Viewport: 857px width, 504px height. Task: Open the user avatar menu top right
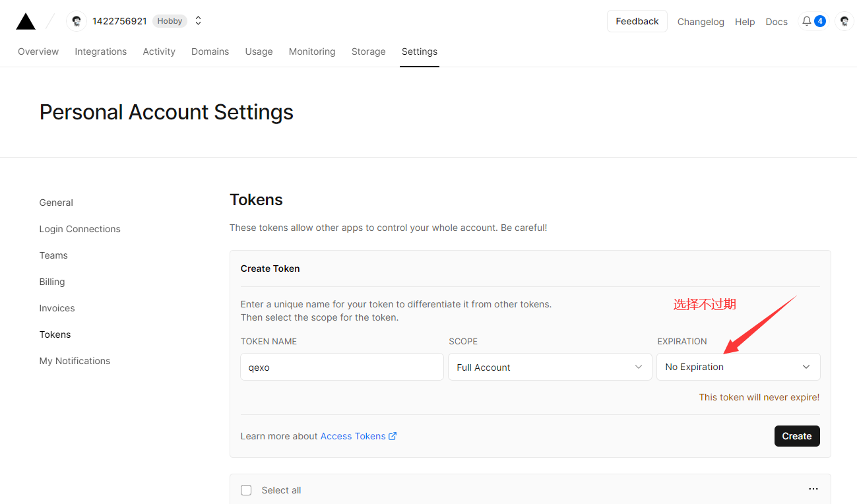[844, 21]
